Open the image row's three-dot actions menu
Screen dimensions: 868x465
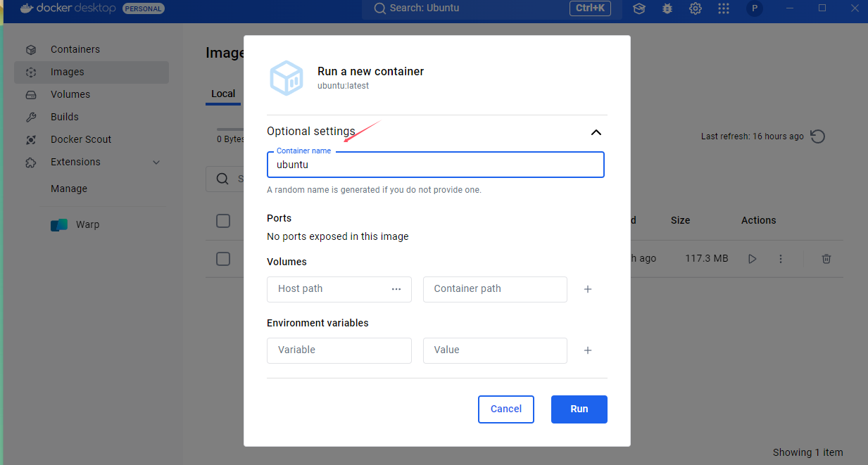click(x=780, y=259)
